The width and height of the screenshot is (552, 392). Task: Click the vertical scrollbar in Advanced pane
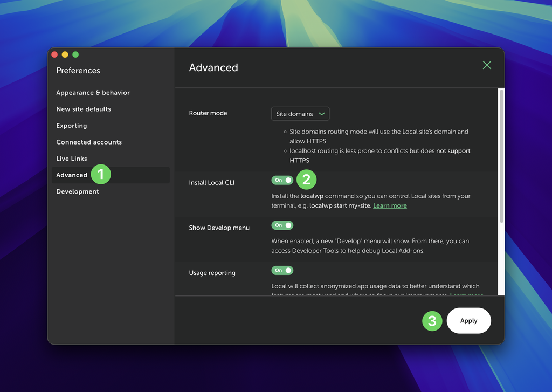(x=501, y=156)
